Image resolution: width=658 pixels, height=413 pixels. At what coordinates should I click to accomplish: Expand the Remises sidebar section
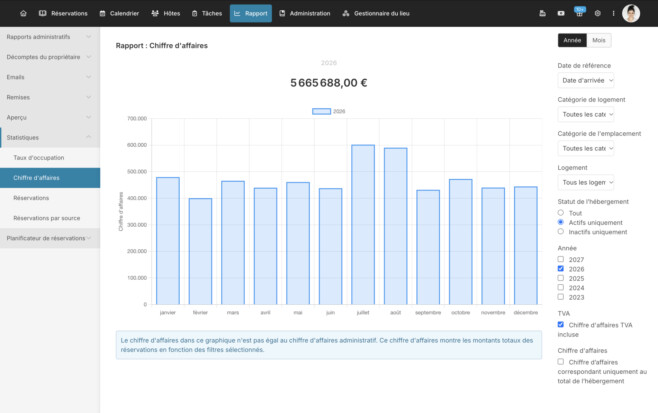pyautogui.click(x=50, y=97)
